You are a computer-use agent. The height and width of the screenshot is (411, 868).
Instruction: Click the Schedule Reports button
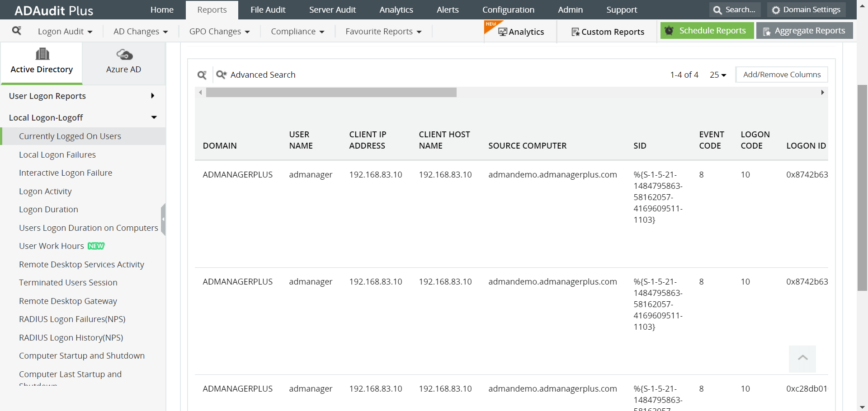(707, 31)
